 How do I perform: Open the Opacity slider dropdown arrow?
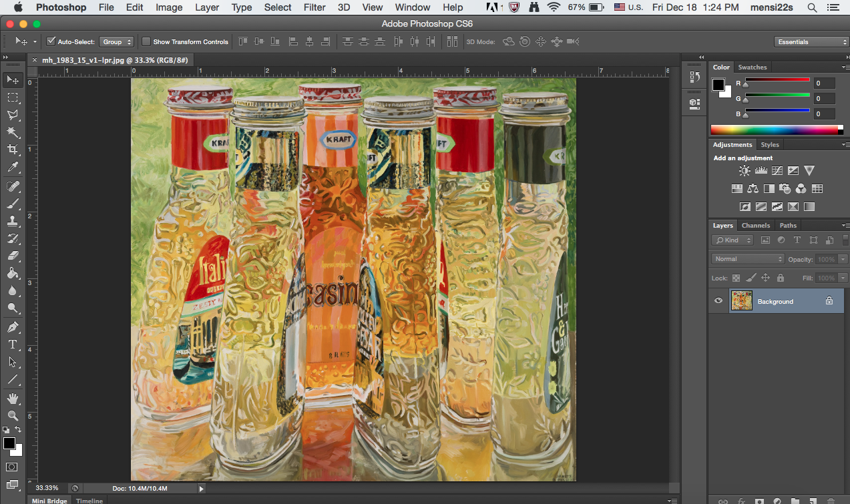(x=843, y=259)
